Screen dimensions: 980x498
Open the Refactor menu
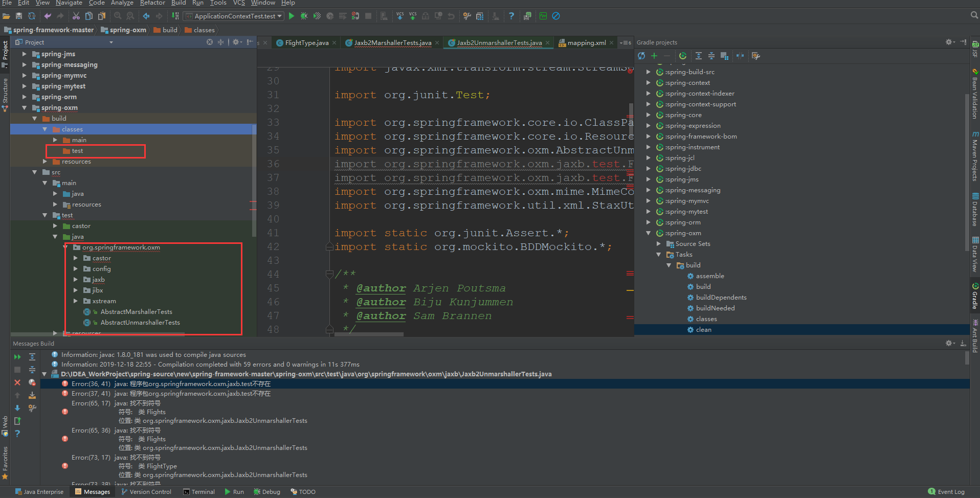pos(152,3)
